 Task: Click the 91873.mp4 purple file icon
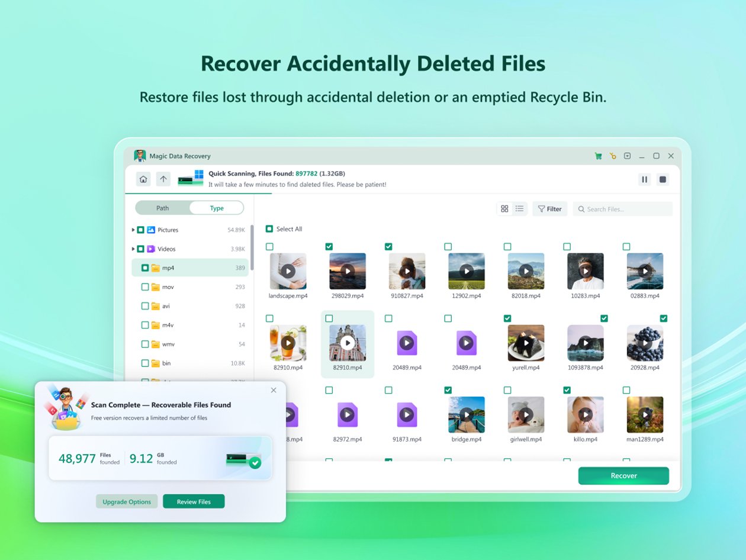pyautogui.click(x=407, y=415)
